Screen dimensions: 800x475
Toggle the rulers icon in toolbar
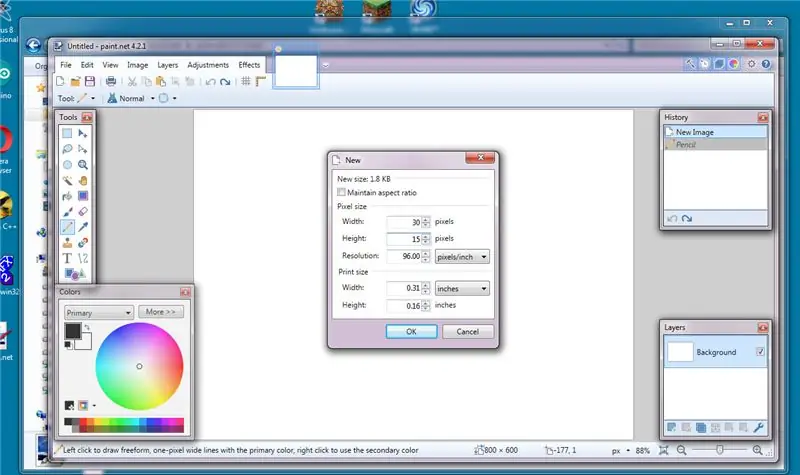click(261, 81)
